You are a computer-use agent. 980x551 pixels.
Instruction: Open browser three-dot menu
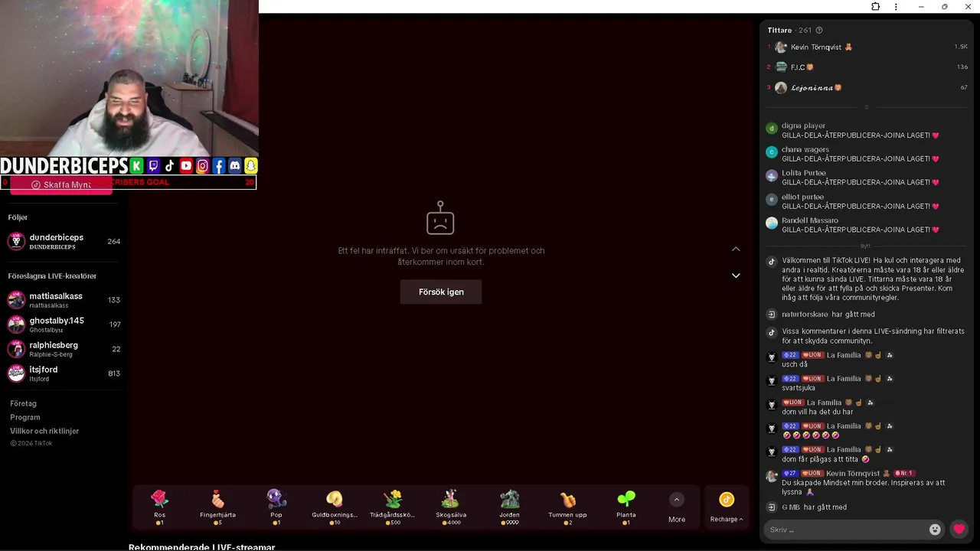(x=896, y=7)
